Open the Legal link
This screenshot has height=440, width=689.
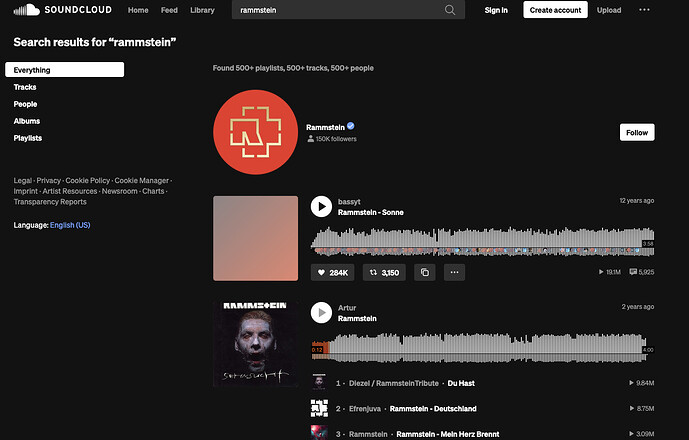coord(22,181)
